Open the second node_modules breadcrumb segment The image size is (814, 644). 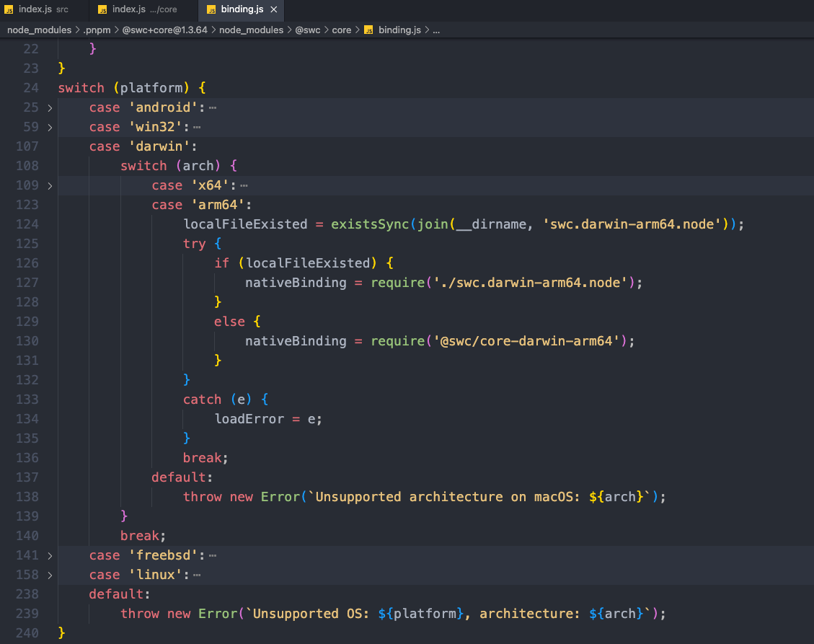coord(251,30)
